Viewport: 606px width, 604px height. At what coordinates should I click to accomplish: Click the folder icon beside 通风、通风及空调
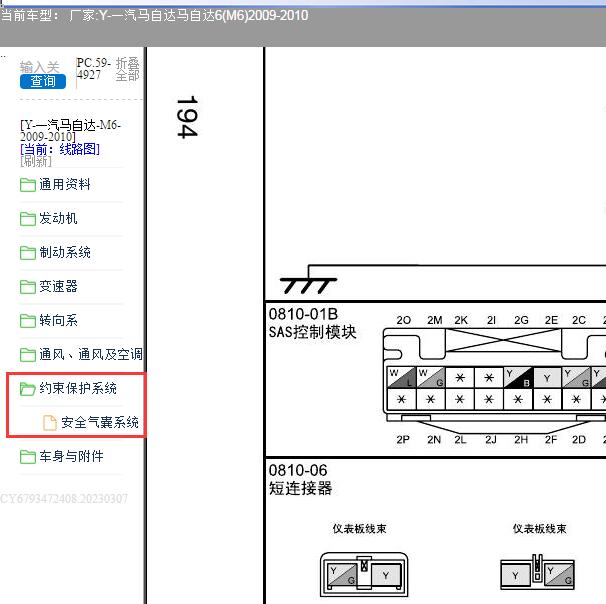tap(28, 355)
